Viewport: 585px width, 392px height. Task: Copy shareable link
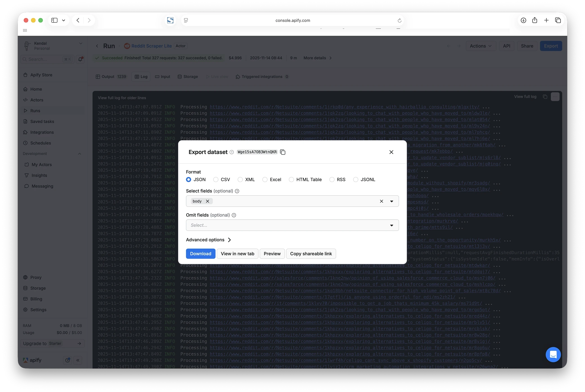pyautogui.click(x=311, y=254)
